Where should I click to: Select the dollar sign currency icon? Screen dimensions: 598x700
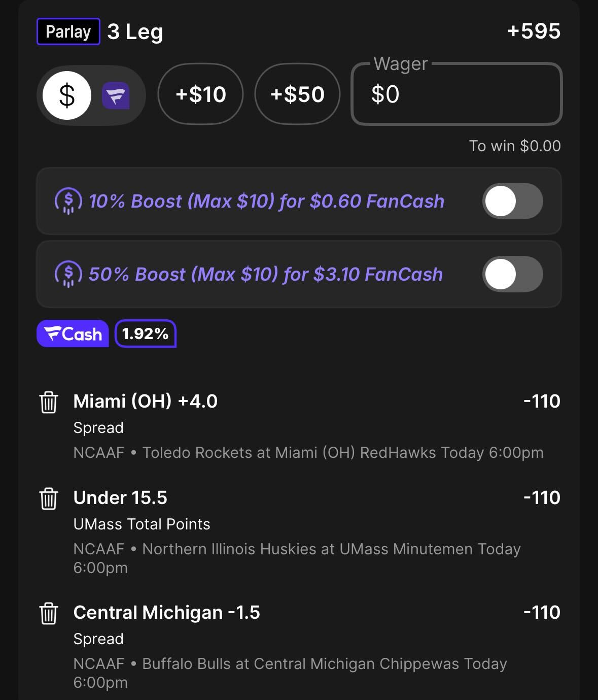pyautogui.click(x=66, y=95)
